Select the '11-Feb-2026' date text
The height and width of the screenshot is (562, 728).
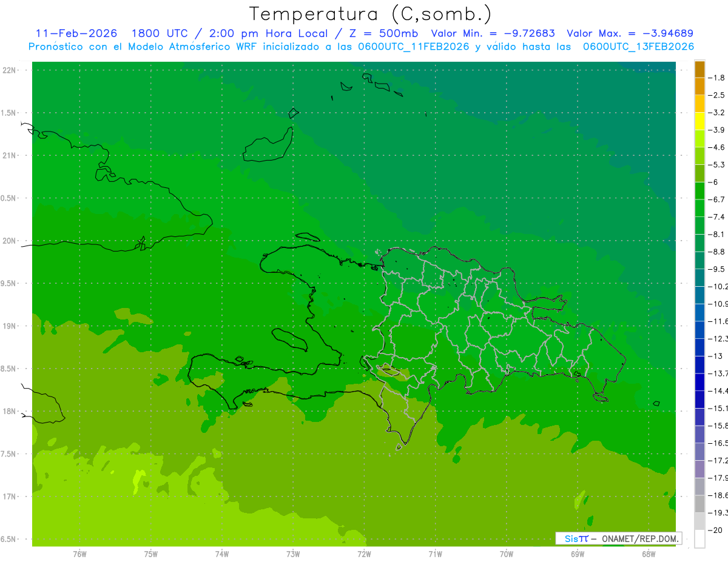76,33
